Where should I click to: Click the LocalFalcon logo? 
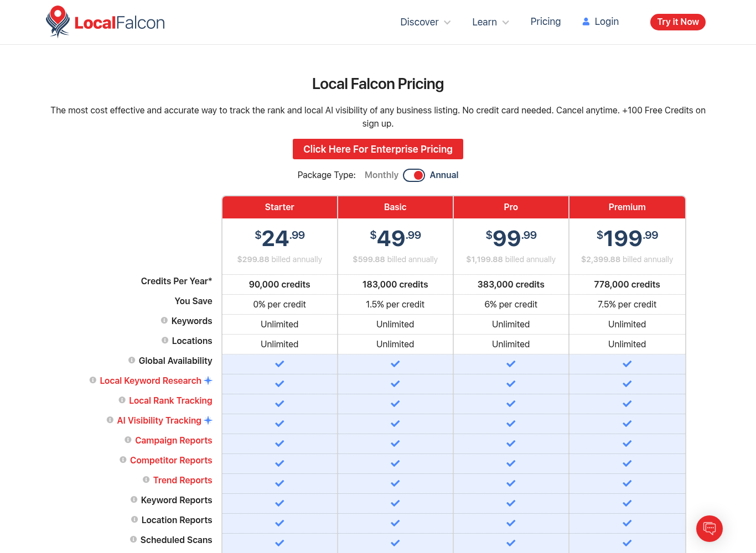(x=105, y=22)
